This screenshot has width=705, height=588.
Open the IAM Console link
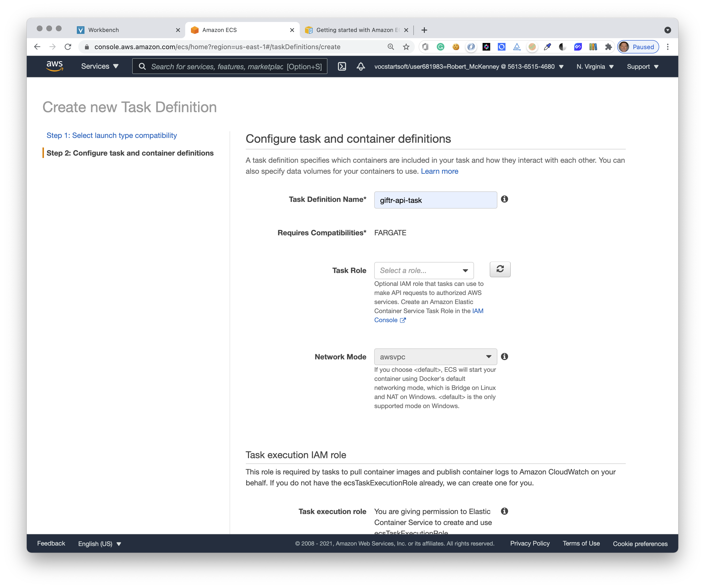[x=429, y=315]
